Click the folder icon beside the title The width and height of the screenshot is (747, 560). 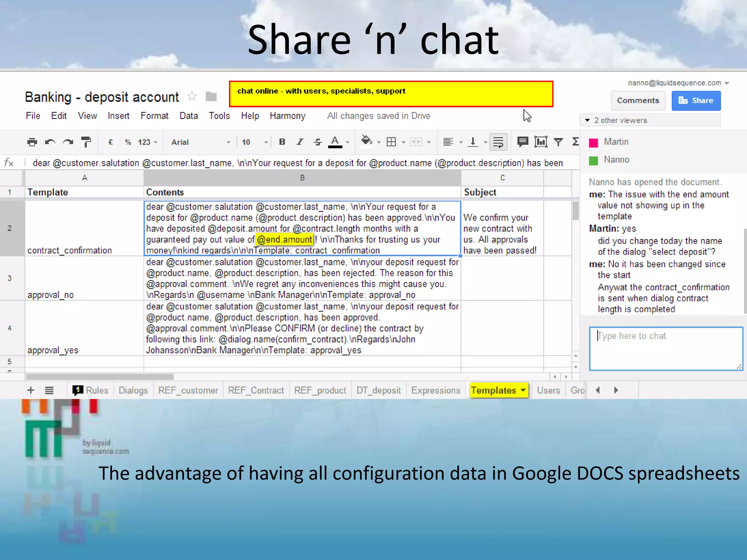[x=211, y=97]
